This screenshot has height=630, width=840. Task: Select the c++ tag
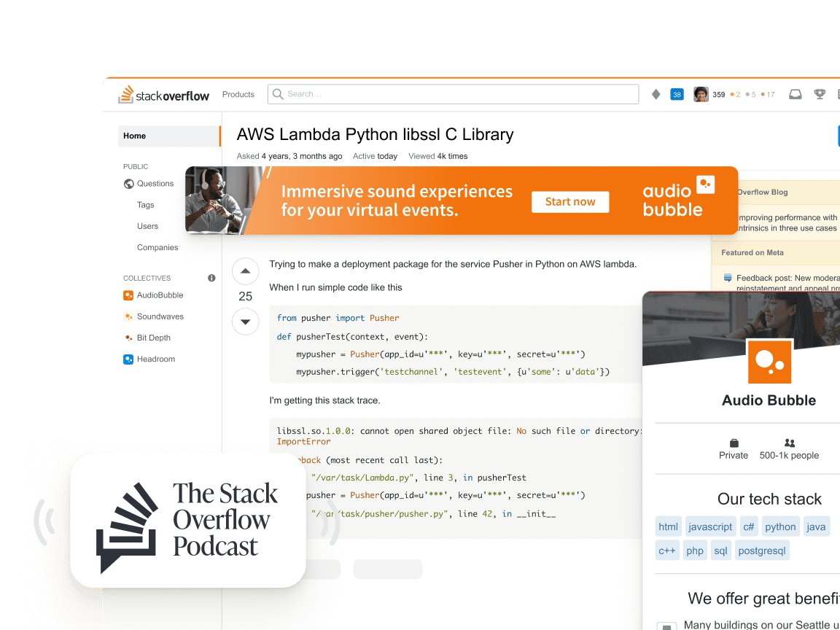click(667, 551)
